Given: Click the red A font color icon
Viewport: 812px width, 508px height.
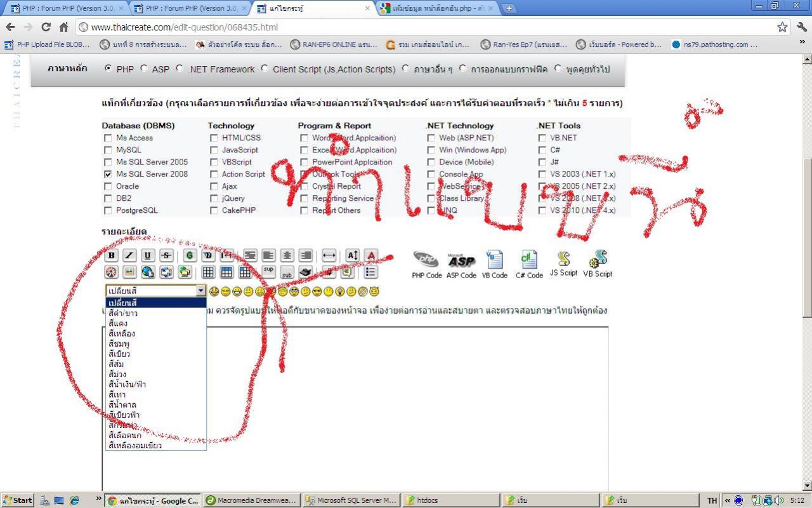Looking at the screenshot, I should coord(371,255).
